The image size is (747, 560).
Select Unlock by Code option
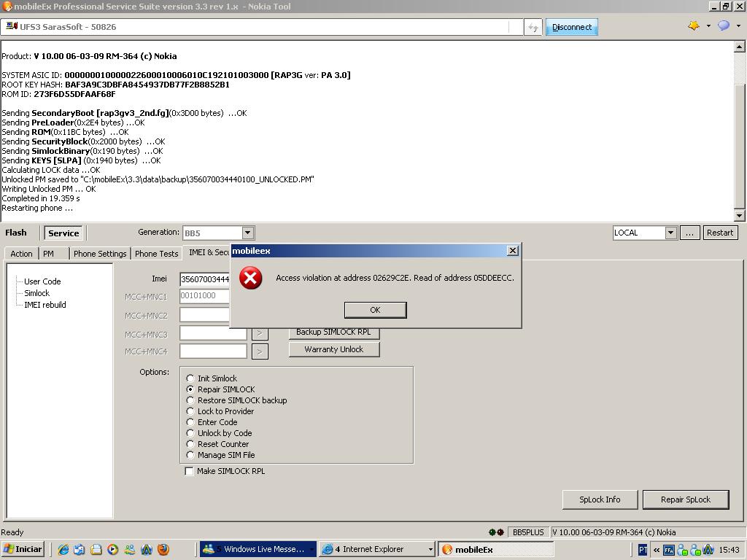coord(190,433)
